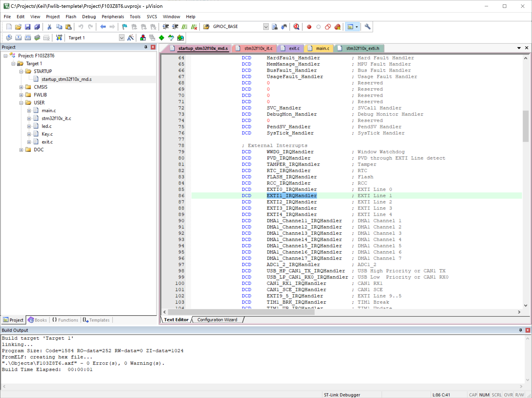The width and height of the screenshot is (532, 398).
Task: Show the Templates panel tab
Action: (x=96, y=320)
